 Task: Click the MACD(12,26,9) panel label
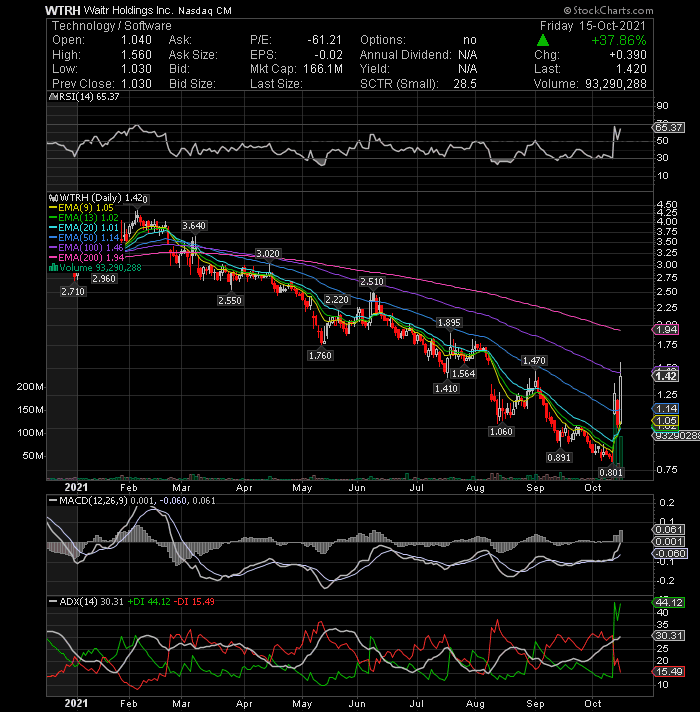pos(94,500)
